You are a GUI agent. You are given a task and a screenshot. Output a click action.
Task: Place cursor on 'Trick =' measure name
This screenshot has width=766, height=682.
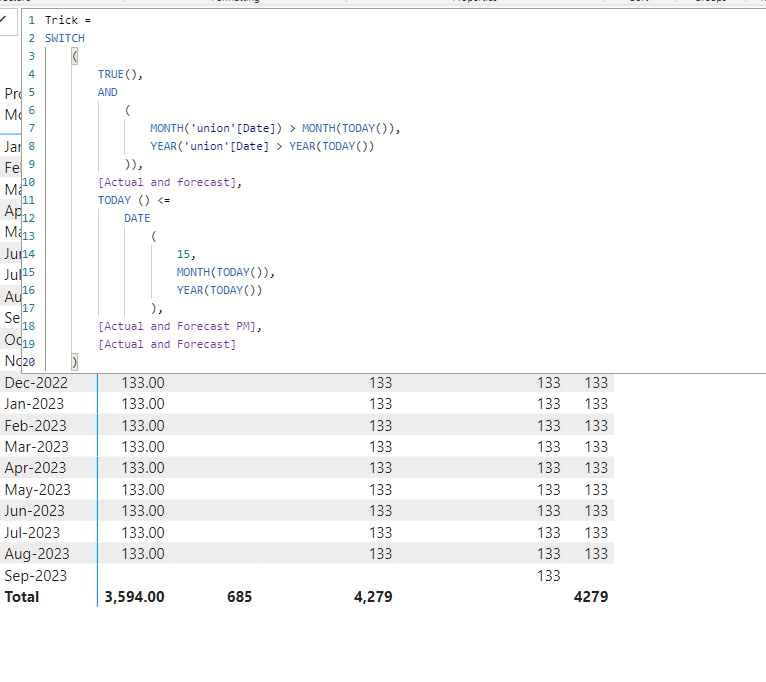[68, 20]
